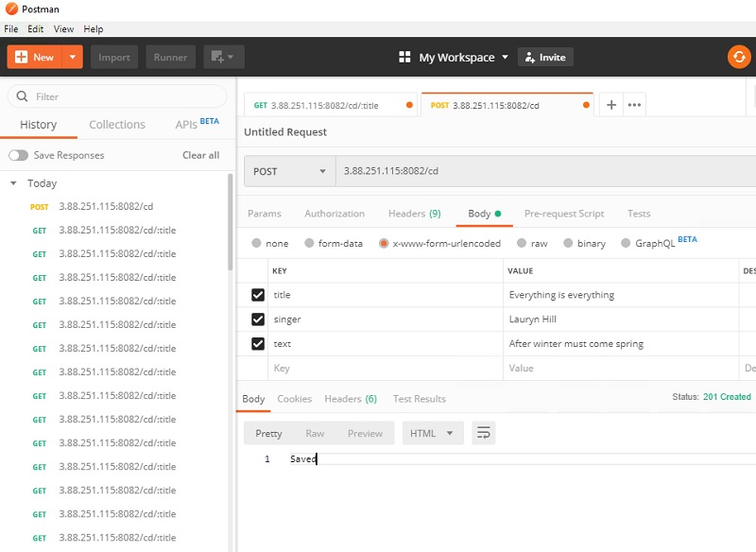Show the response Headers (6) tab

[351, 399]
